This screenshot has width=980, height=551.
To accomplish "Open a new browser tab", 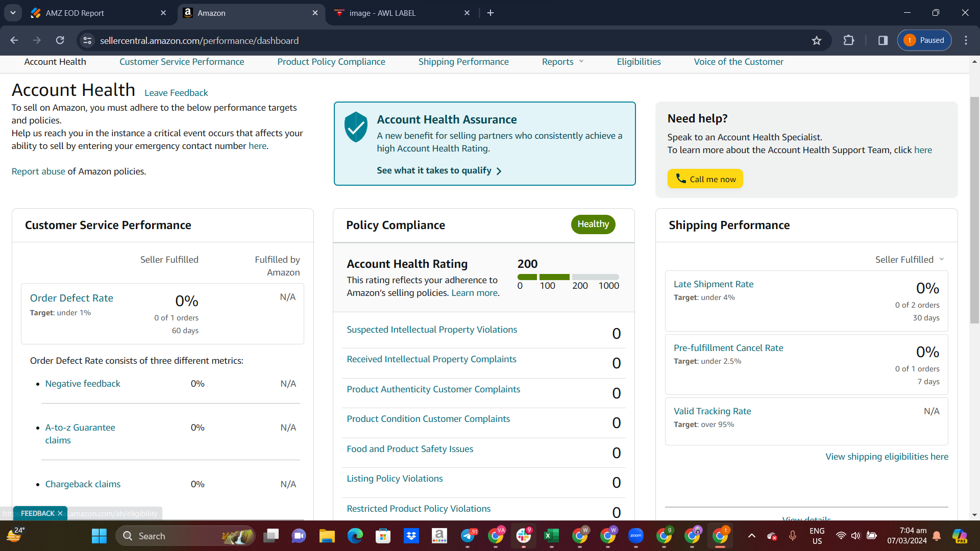I will tap(491, 13).
